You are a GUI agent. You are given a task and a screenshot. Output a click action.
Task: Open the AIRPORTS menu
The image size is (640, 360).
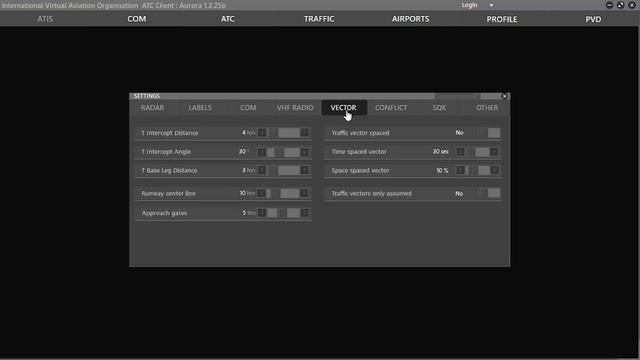click(411, 19)
